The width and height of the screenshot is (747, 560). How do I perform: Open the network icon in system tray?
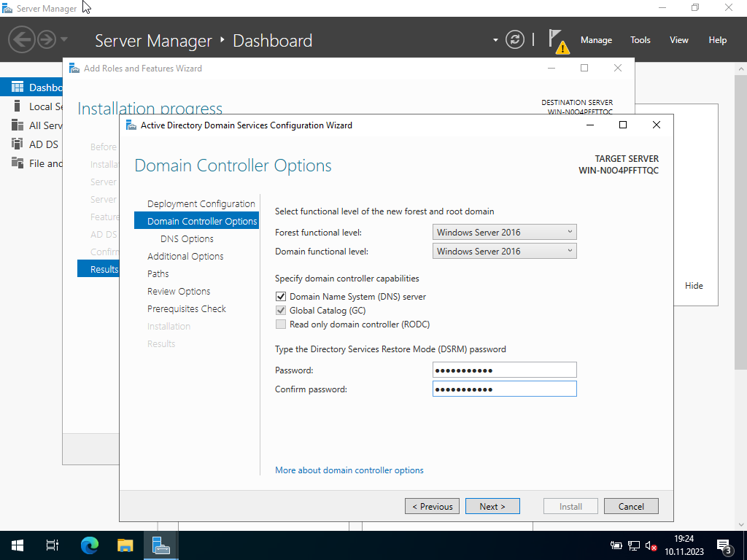pos(634,545)
